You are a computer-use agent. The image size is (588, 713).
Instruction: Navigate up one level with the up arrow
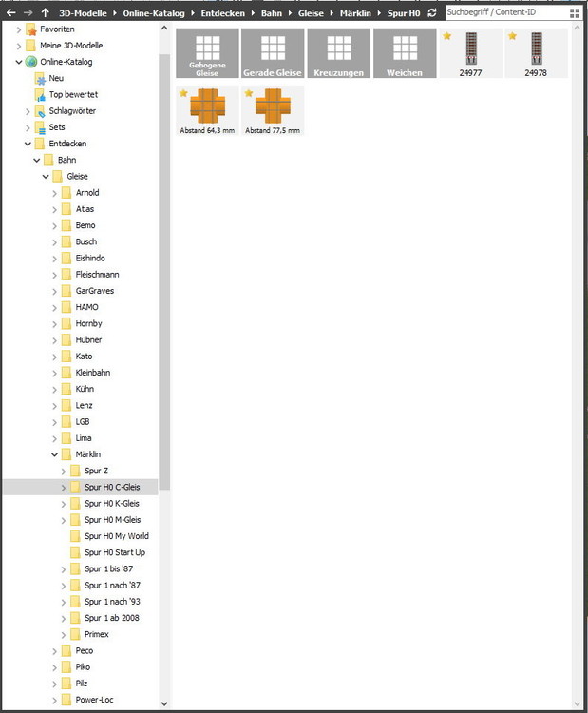click(45, 12)
